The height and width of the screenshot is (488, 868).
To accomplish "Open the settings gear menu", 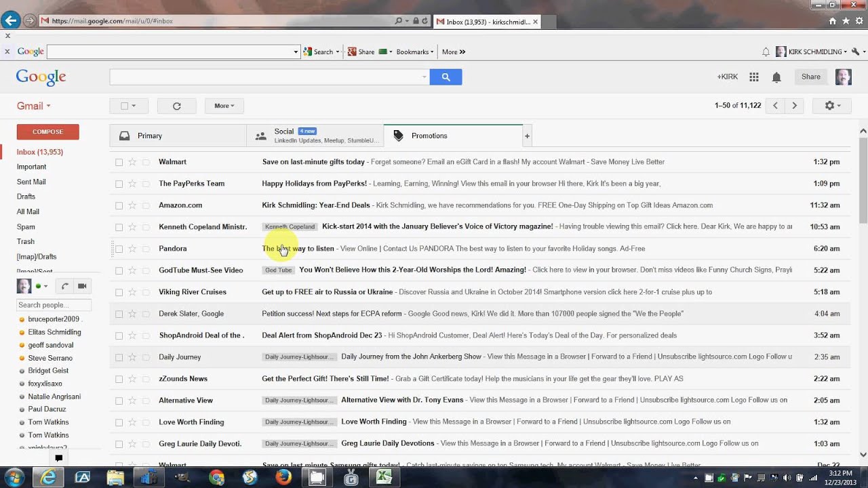I will click(831, 106).
